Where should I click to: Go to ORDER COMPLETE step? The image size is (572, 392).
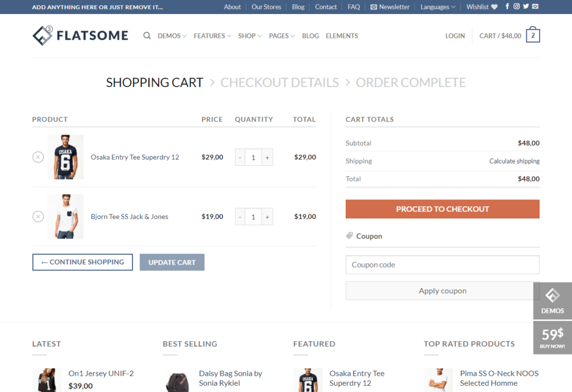coord(411,83)
